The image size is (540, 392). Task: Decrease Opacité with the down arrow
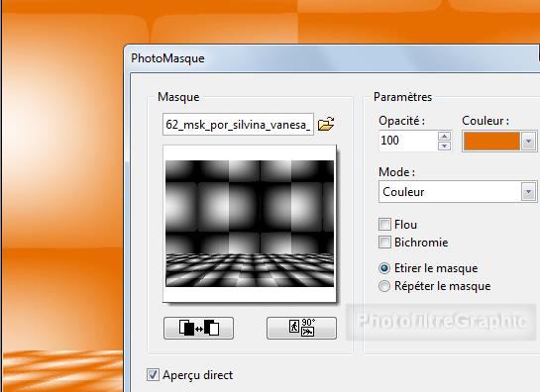point(445,146)
